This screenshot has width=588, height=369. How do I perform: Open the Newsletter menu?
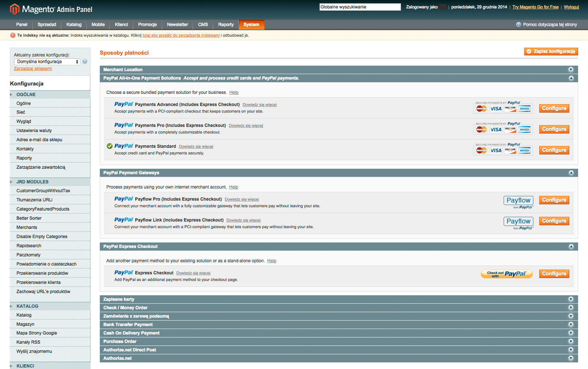click(178, 25)
